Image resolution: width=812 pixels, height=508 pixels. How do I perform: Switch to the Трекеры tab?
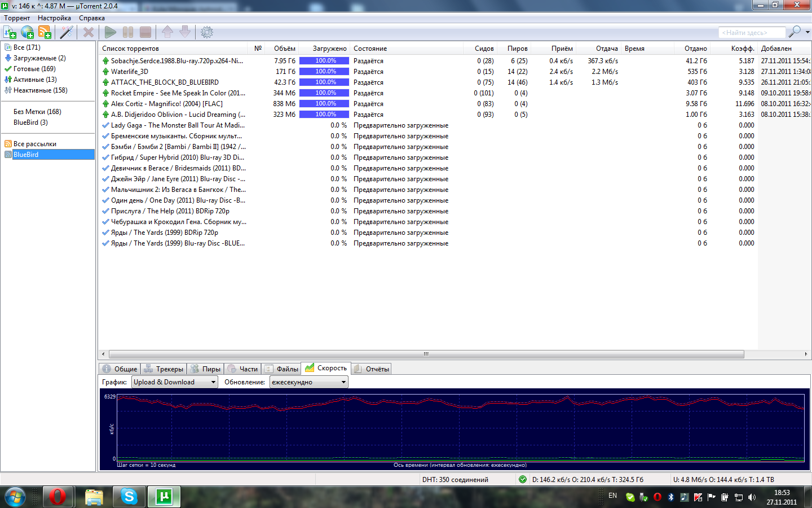pyautogui.click(x=164, y=369)
